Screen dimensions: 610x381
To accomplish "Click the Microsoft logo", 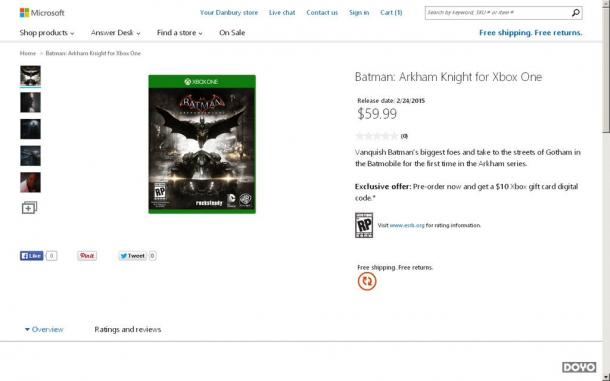I will click(42, 13).
